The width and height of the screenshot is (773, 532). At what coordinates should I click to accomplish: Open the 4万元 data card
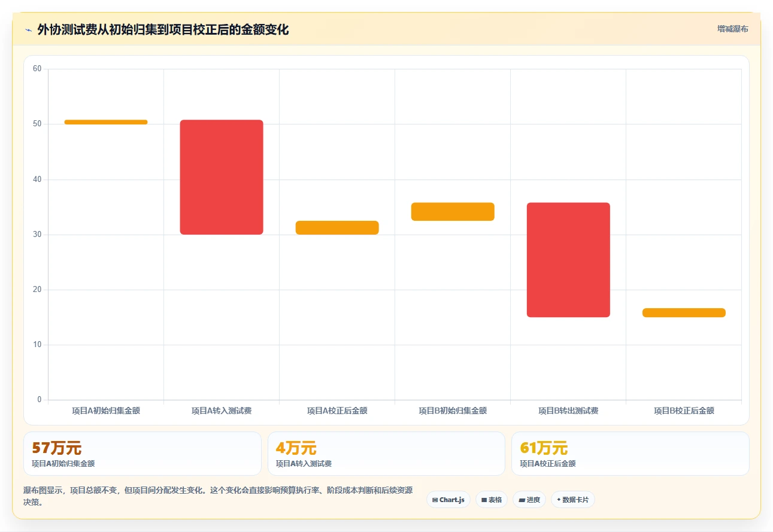coord(386,454)
